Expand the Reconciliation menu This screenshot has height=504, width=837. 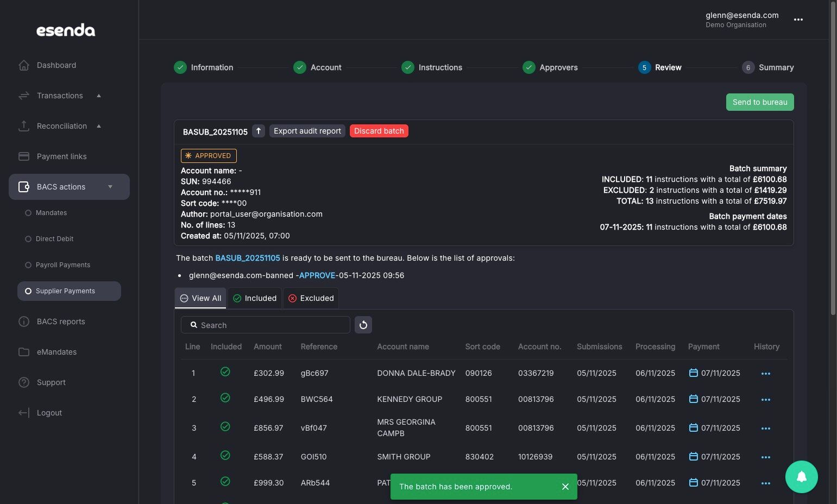[69, 126]
